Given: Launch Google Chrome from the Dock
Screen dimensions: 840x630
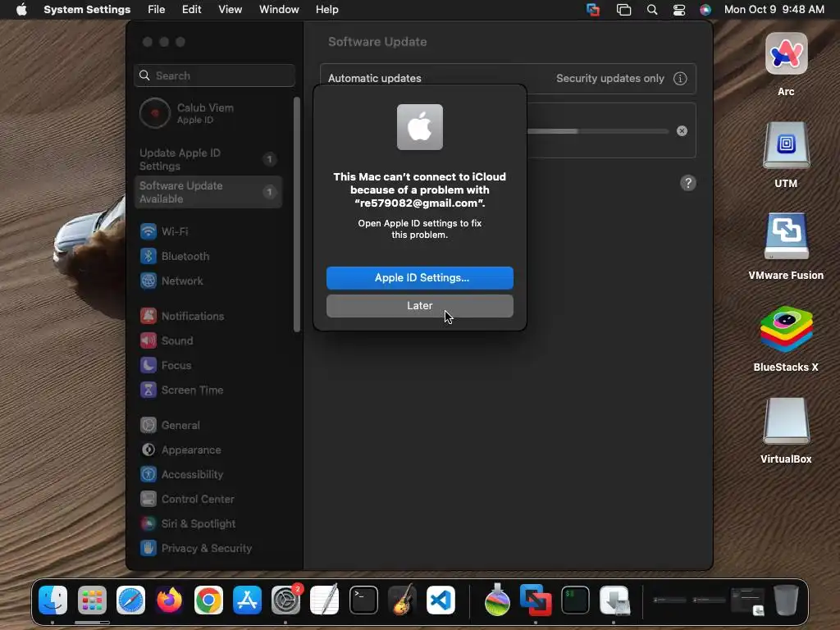Looking at the screenshot, I should (208, 600).
